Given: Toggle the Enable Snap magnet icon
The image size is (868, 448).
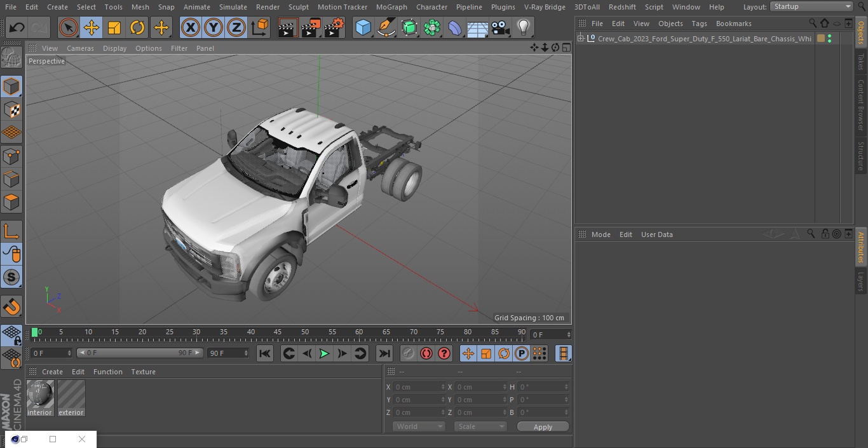Looking at the screenshot, I should click(x=11, y=306).
